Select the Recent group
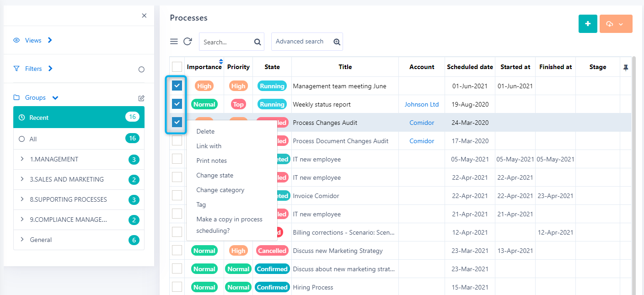 [x=79, y=117]
